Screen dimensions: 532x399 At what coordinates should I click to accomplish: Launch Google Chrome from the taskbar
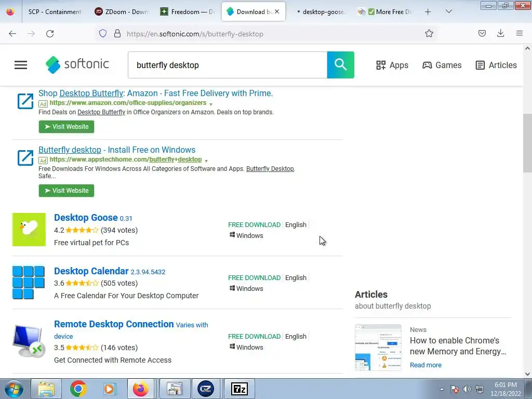pos(78,389)
